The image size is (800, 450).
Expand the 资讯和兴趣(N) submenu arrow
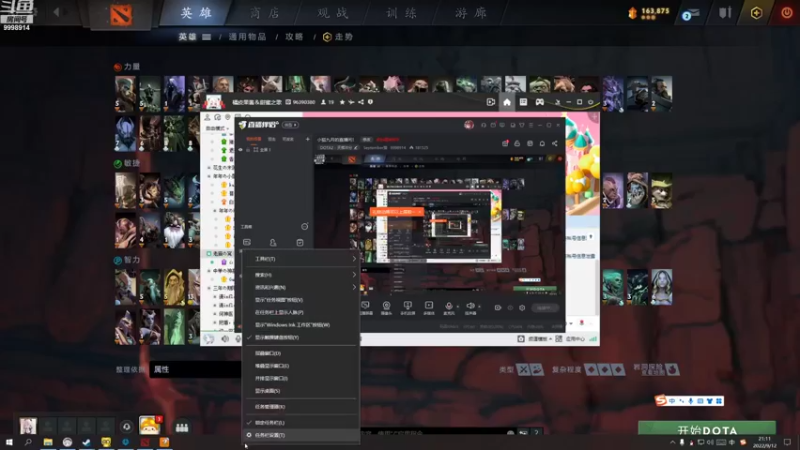[x=354, y=287]
